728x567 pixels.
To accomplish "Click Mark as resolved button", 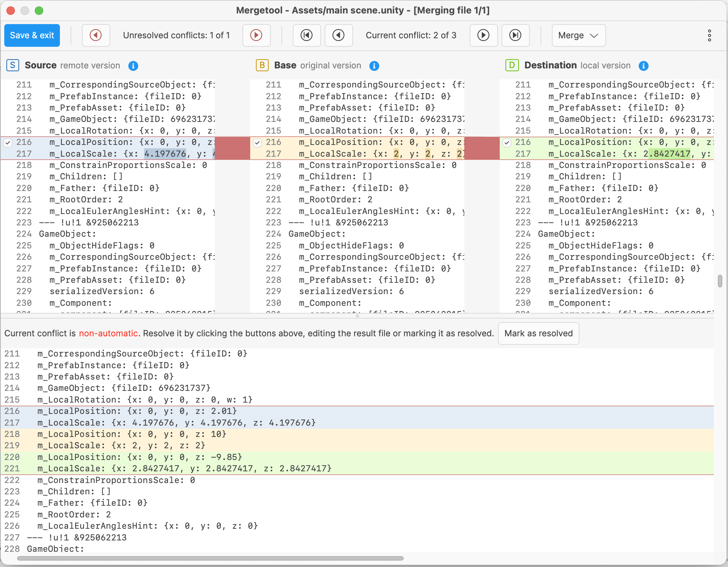I will coord(538,333).
